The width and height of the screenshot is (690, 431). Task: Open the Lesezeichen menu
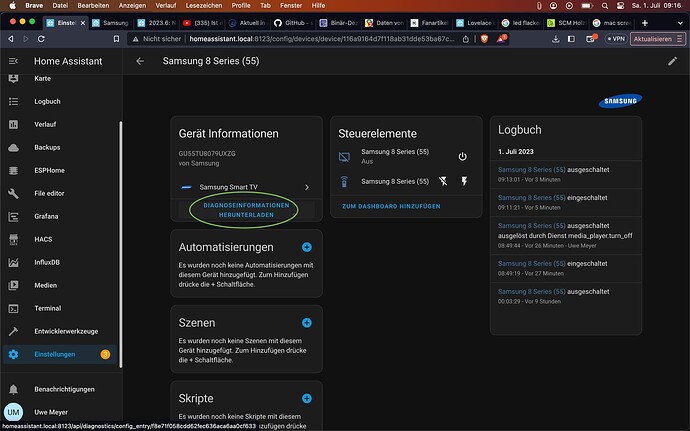(x=204, y=5)
